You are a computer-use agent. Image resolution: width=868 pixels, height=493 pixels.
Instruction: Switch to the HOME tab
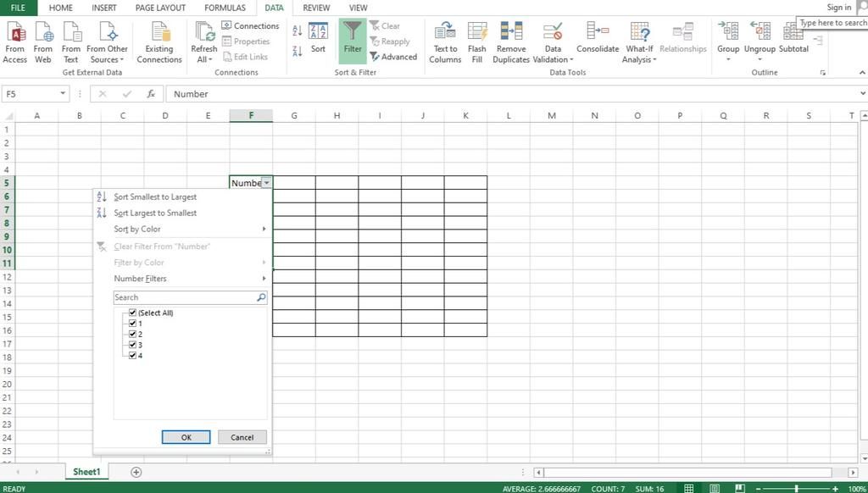(x=60, y=8)
